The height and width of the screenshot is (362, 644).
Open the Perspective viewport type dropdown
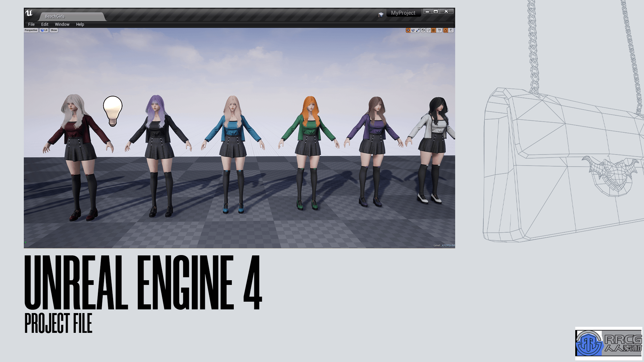pos(31,30)
